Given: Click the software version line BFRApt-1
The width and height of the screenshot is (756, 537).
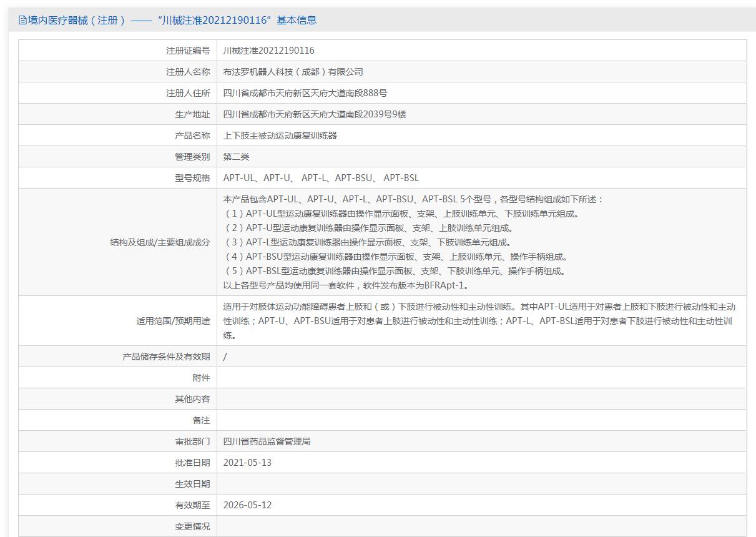Looking at the screenshot, I should (x=346, y=285).
